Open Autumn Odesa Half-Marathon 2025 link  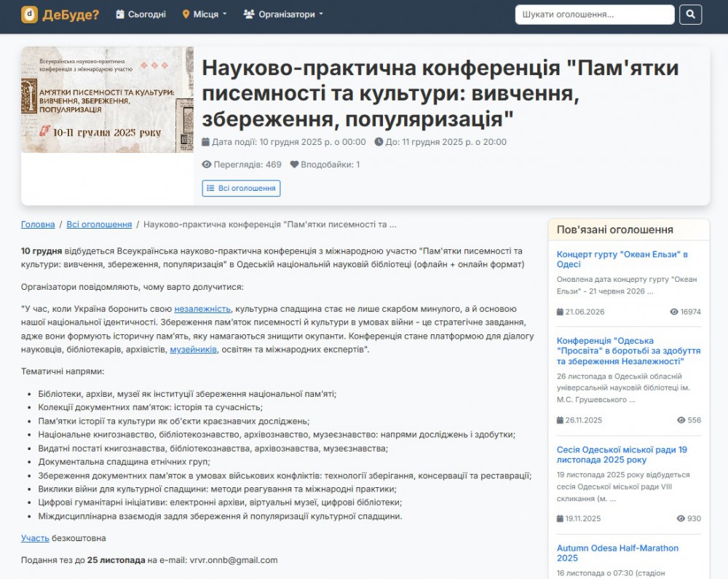tap(617, 553)
